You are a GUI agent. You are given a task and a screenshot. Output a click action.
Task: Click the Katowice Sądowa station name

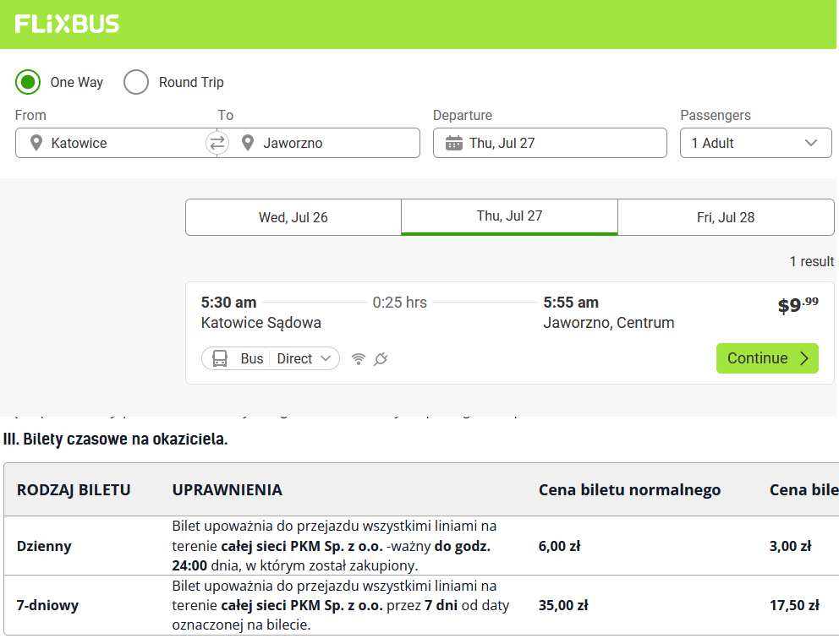[261, 323]
